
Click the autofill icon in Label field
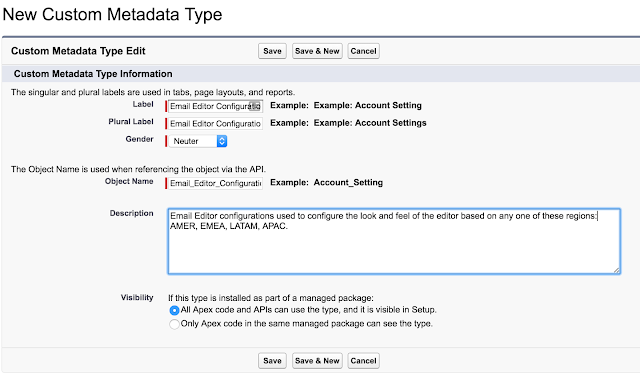coord(255,106)
